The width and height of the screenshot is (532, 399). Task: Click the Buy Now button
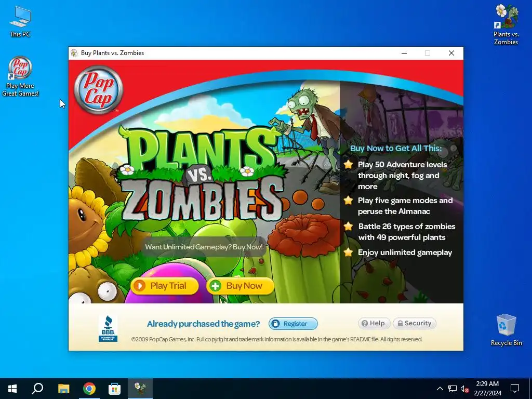click(x=240, y=286)
